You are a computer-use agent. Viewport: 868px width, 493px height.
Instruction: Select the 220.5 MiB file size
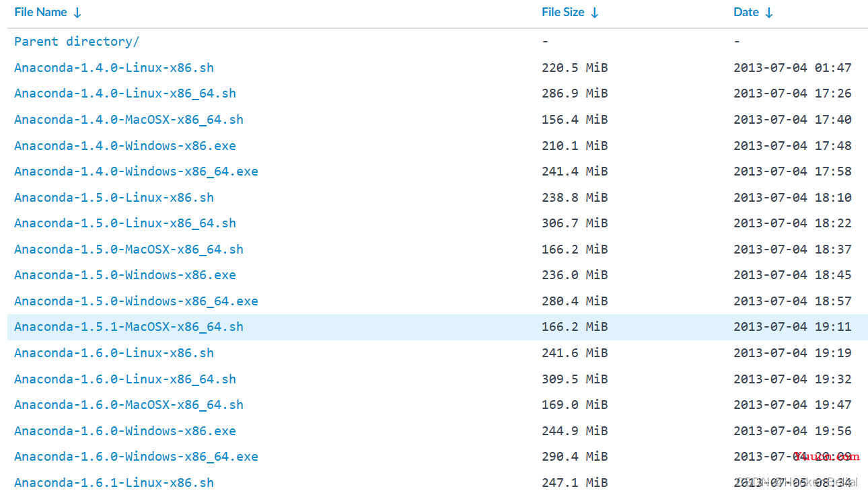(575, 68)
